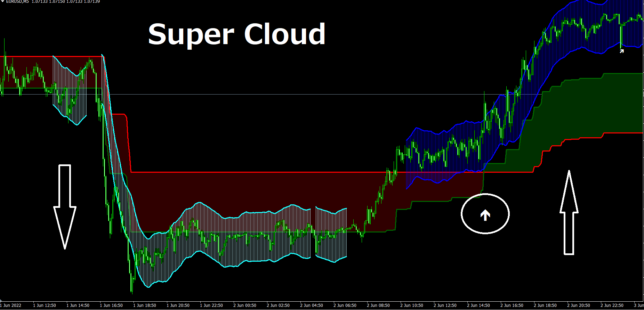This screenshot has width=644, height=310.
Task: Click the 1 Jun 16:50 time label
Action: [111, 305]
